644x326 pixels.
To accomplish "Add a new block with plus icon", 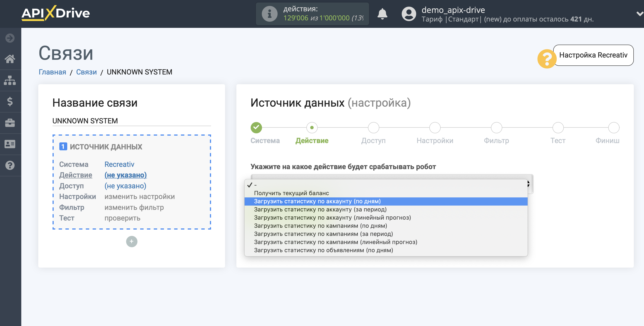I will click(x=132, y=241).
